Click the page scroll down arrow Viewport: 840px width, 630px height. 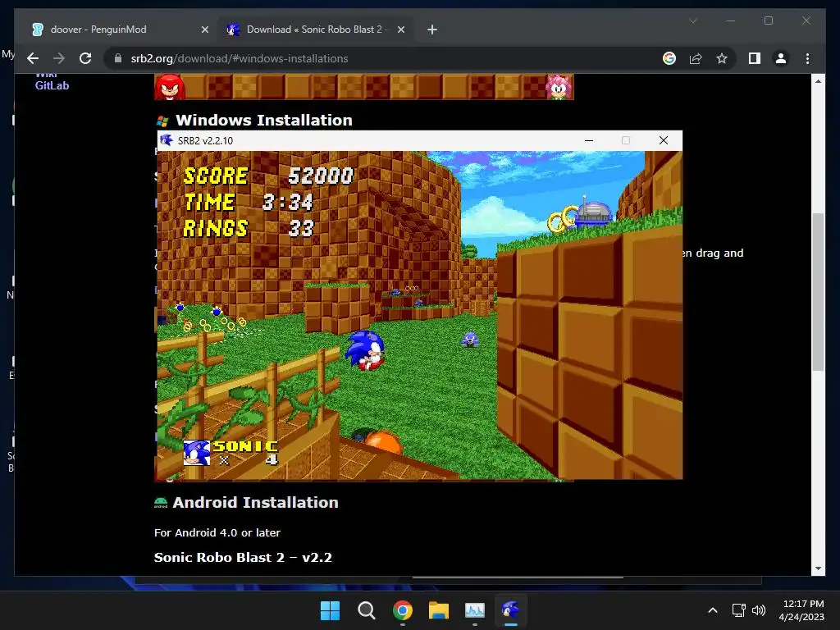coord(818,569)
